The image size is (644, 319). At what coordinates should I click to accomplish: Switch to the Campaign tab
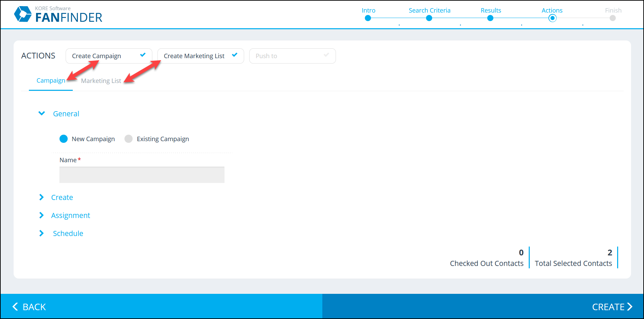pyautogui.click(x=51, y=81)
